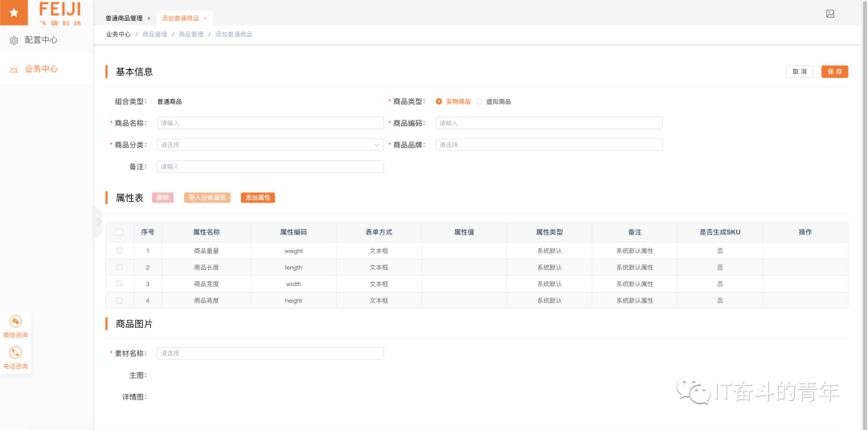Image resolution: width=868 pixels, height=430 pixels.
Task: Click the 商品高度 cell
Action: tap(207, 301)
